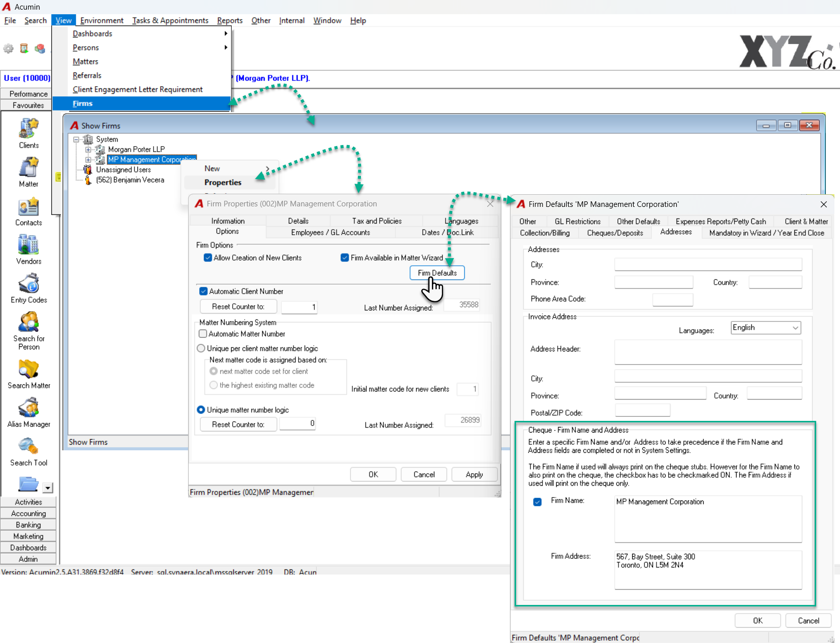Collapse the System tree node
This screenshot has width=840, height=643.
tap(77, 139)
